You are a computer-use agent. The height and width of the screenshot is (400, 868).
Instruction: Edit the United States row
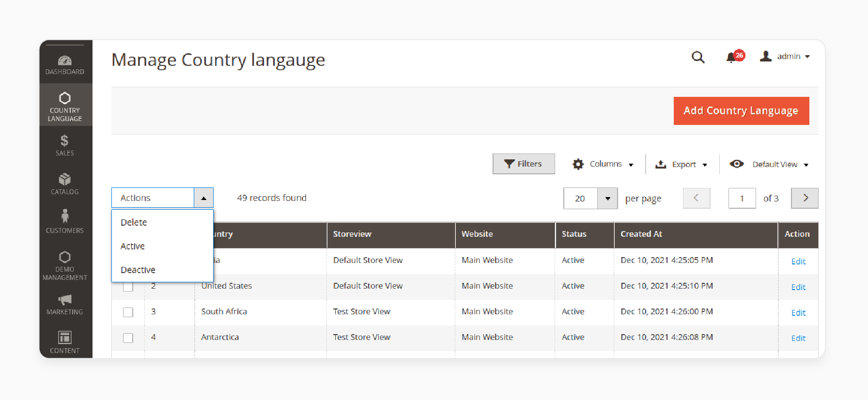pos(798,287)
